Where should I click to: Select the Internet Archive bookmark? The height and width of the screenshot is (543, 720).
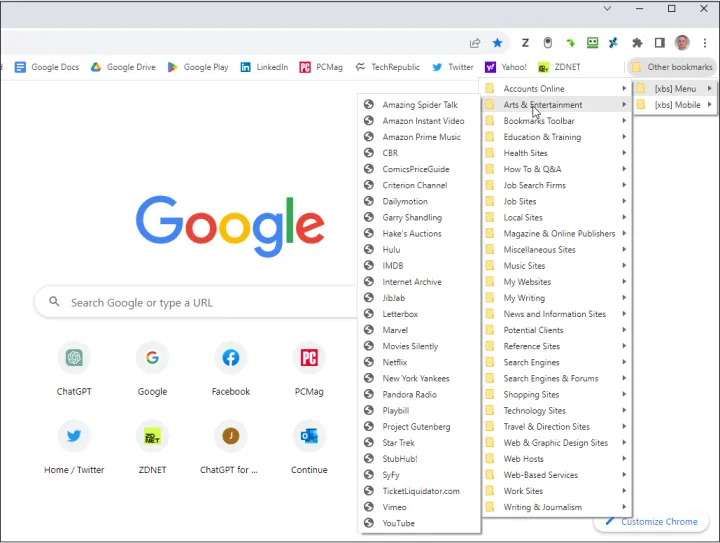[x=411, y=282]
